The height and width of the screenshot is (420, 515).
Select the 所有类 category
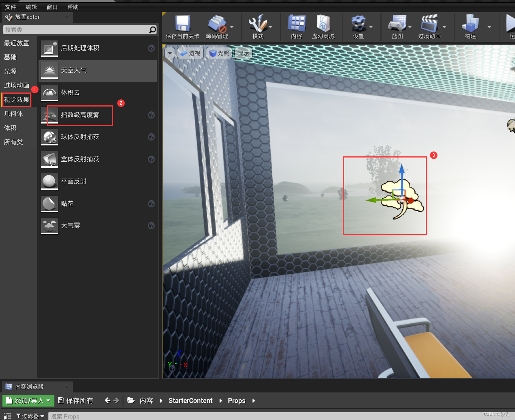(x=14, y=142)
